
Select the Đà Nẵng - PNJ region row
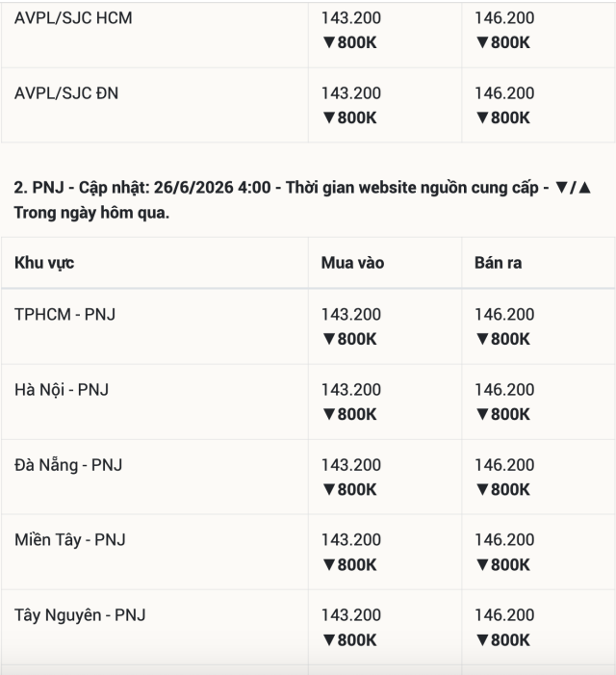(x=308, y=477)
